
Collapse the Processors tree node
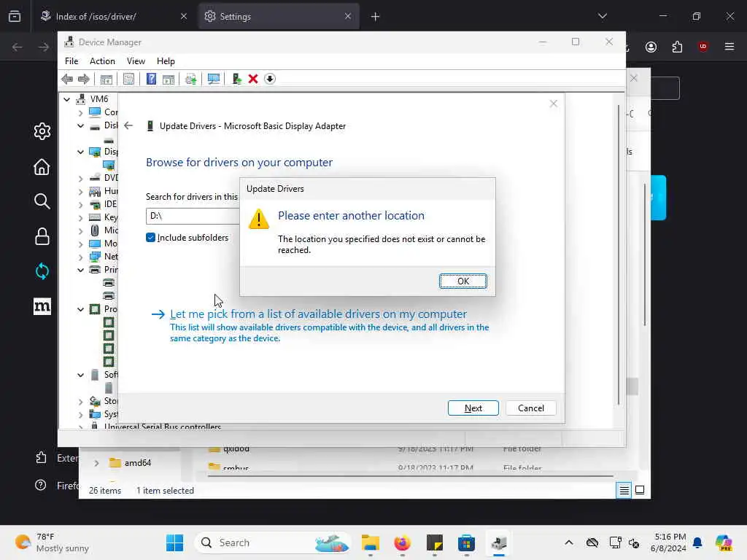80,309
